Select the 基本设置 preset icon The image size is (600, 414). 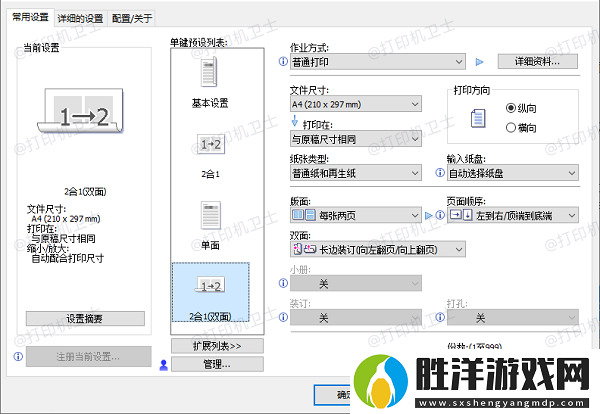tap(209, 72)
